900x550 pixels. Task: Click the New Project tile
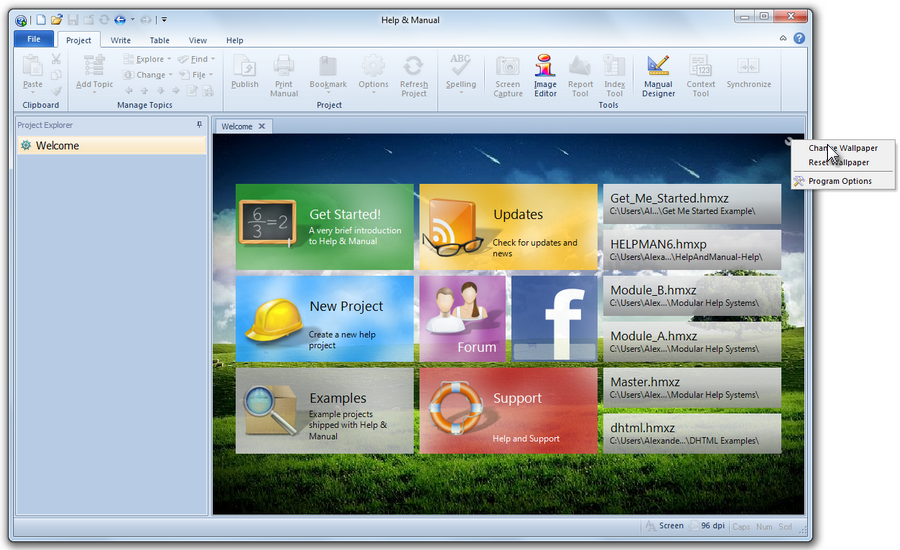324,319
